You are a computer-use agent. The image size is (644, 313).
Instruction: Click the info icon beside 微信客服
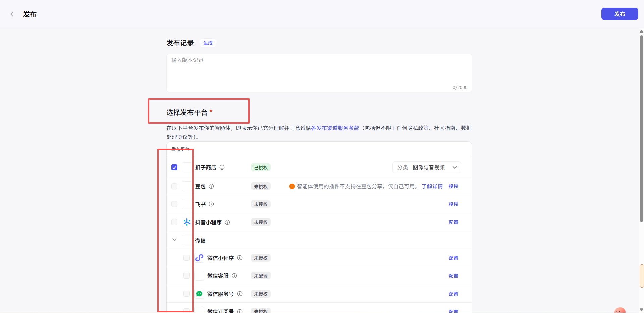(x=234, y=276)
